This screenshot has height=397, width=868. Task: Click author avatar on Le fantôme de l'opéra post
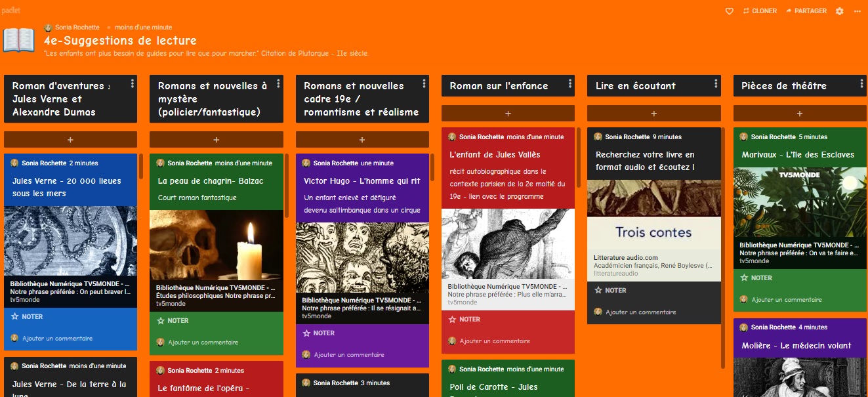pyautogui.click(x=160, y=370)
